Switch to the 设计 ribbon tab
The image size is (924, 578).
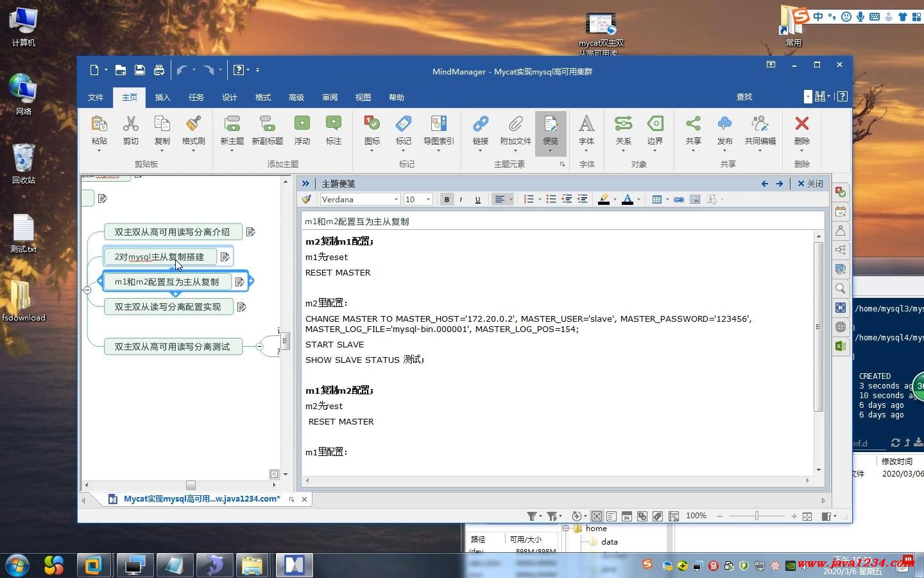tap(230, 97)
